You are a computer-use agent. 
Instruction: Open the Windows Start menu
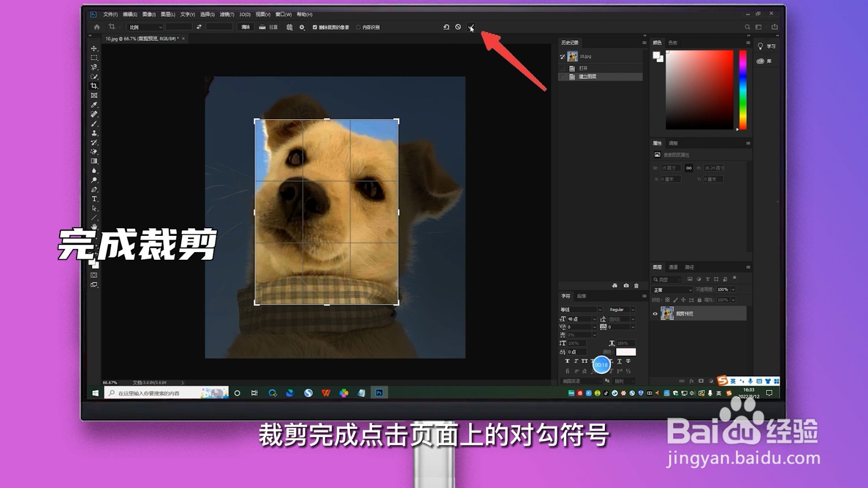95,393
